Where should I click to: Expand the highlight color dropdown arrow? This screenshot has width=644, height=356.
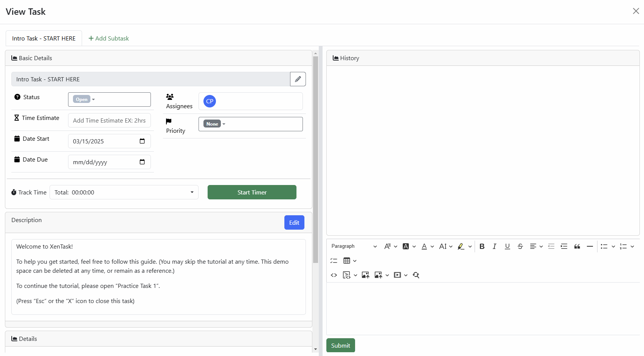[x=470, y=246]
